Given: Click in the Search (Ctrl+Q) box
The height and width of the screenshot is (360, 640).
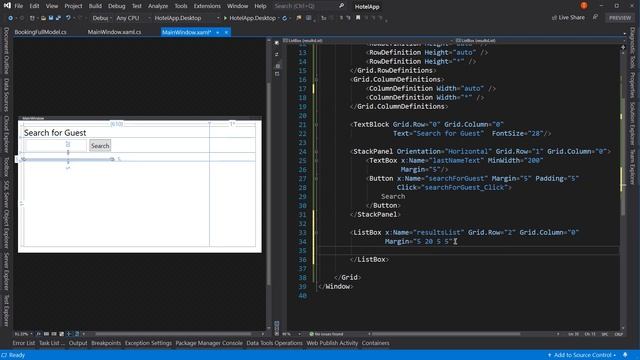Looking at the screenshot, I should point(309,6).
